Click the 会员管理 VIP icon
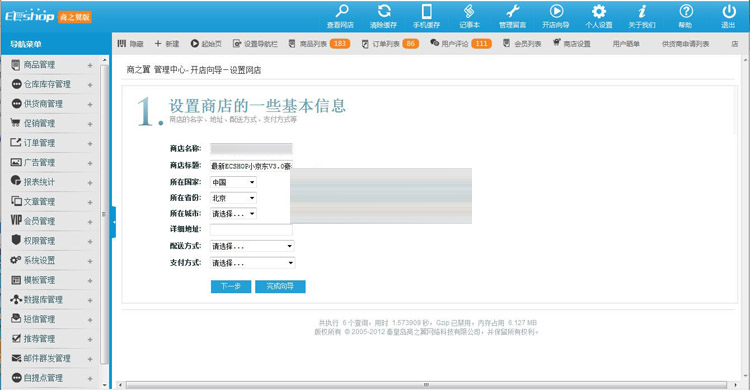This screenshot has width=750, height=390. 16,220
